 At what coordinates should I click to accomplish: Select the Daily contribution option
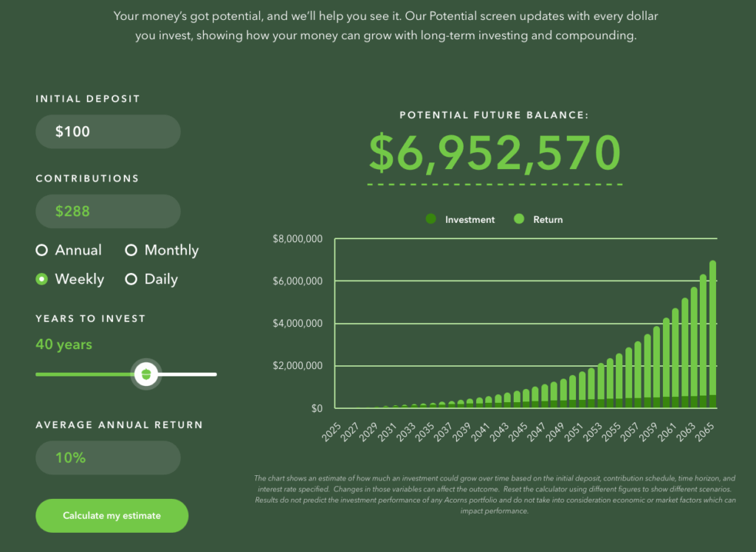(131, 280)
